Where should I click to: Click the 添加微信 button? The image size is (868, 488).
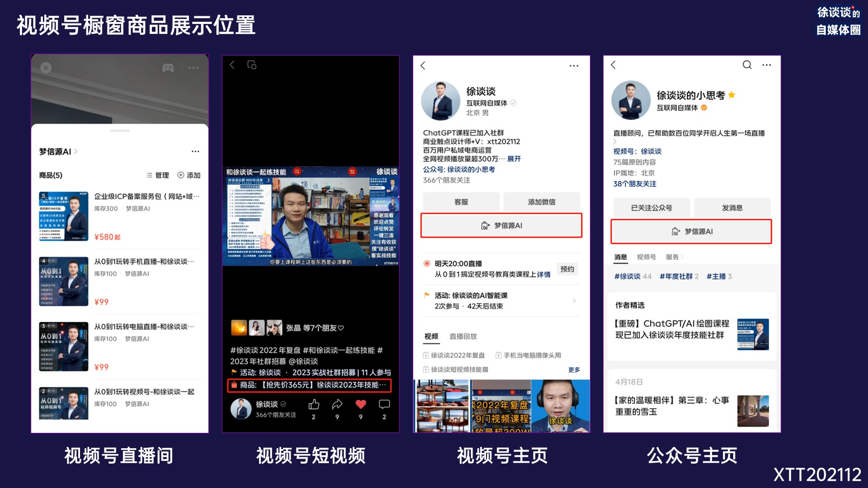click(x=542, y=202)
